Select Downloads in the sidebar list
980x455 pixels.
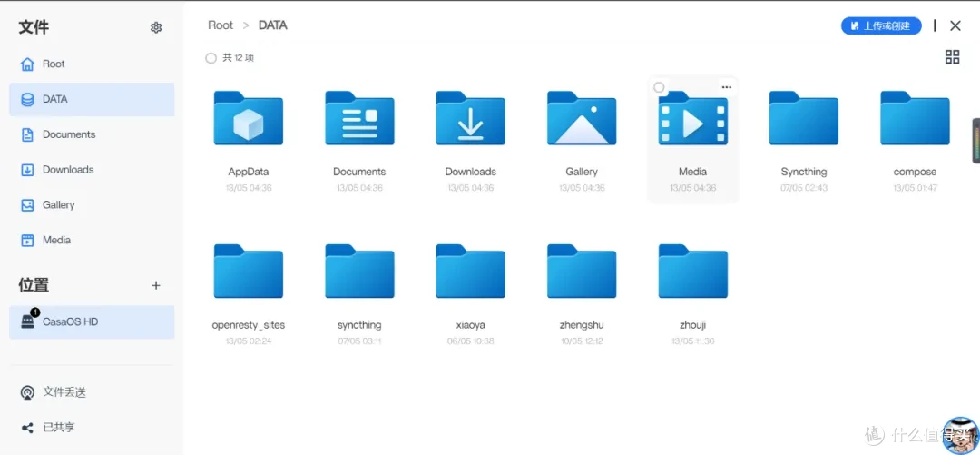tap(92, 170)
